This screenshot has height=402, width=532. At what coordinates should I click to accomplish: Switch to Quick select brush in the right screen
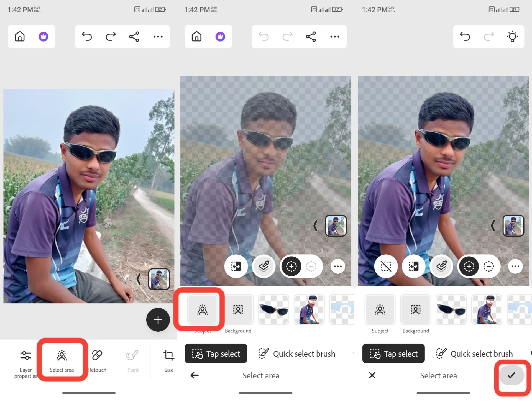[474, 354]
